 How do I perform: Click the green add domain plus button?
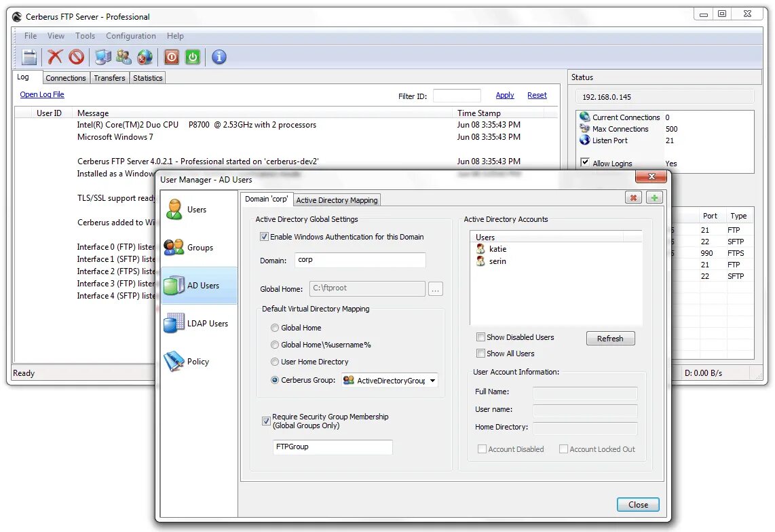(654, 197)
